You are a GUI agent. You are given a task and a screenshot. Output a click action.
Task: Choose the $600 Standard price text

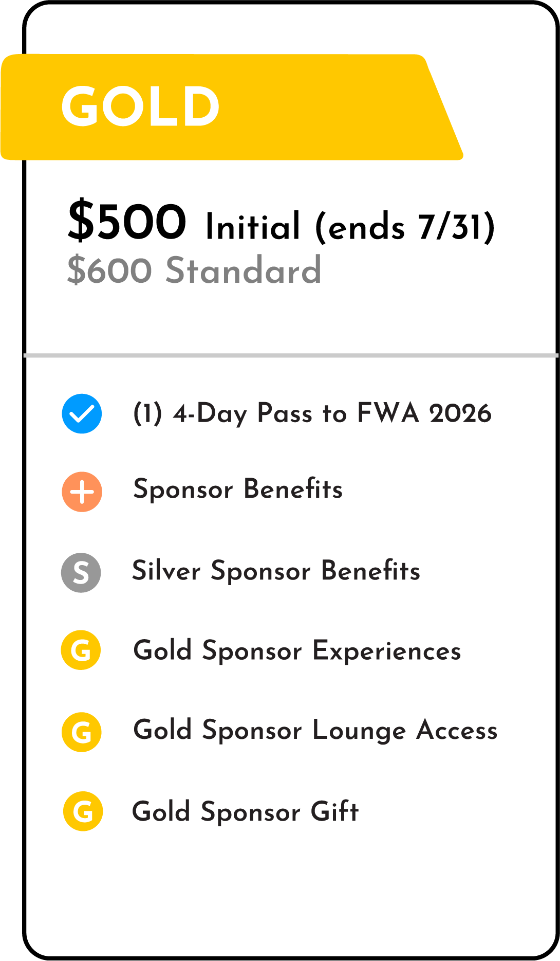coord(194,270)
